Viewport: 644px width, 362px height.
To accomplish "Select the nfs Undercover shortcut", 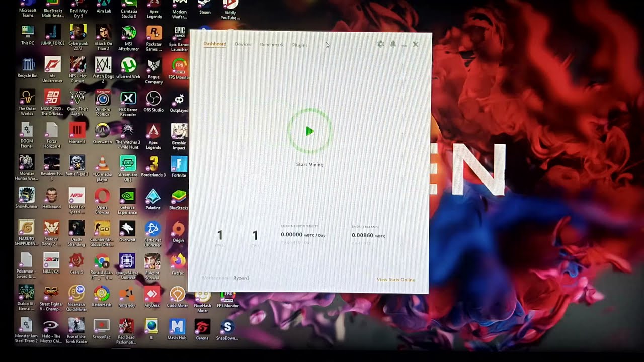I will tap(52, 69).
